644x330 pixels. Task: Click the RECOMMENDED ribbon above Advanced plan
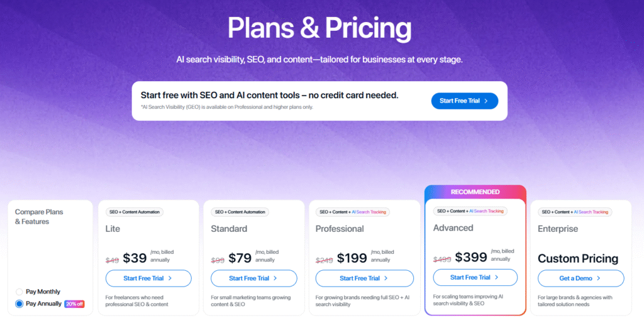pos(475,192)
